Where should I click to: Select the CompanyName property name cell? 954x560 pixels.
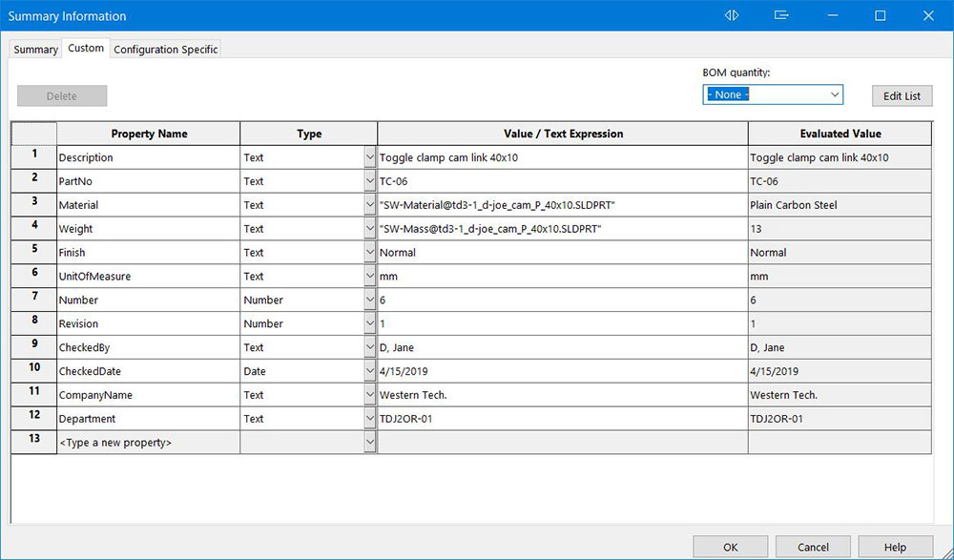[x=148, y=395]
